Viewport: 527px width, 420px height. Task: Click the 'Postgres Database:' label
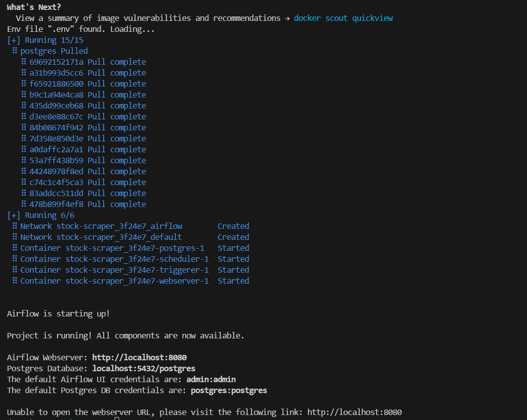(47, 369)
